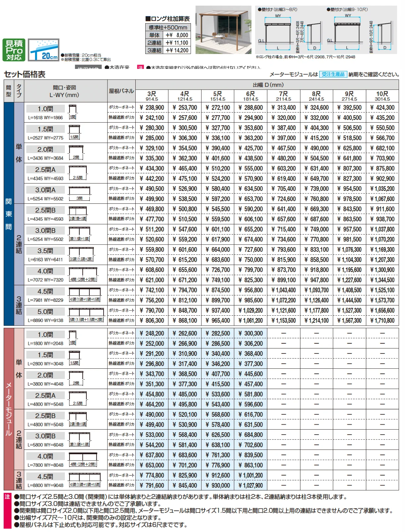Click the terrace product photo thumbnail
The width and height of the screenshot is (405, 532).
pos(223,30)
